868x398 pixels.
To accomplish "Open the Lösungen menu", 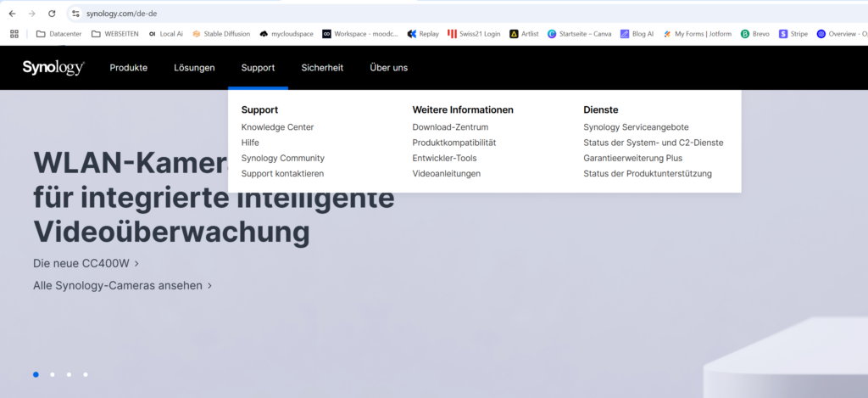I will 194,68.
